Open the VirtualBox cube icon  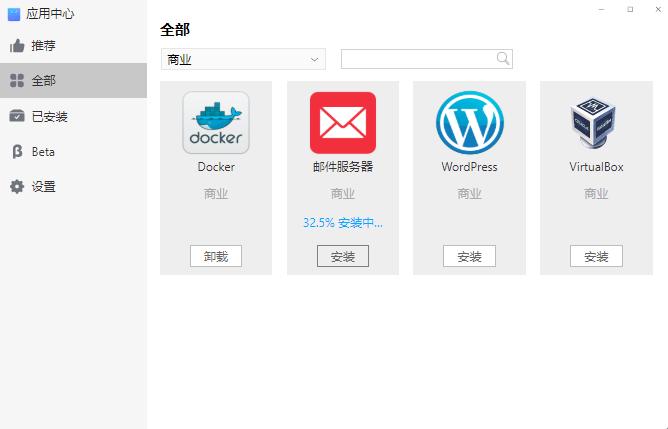pos(593,123)
